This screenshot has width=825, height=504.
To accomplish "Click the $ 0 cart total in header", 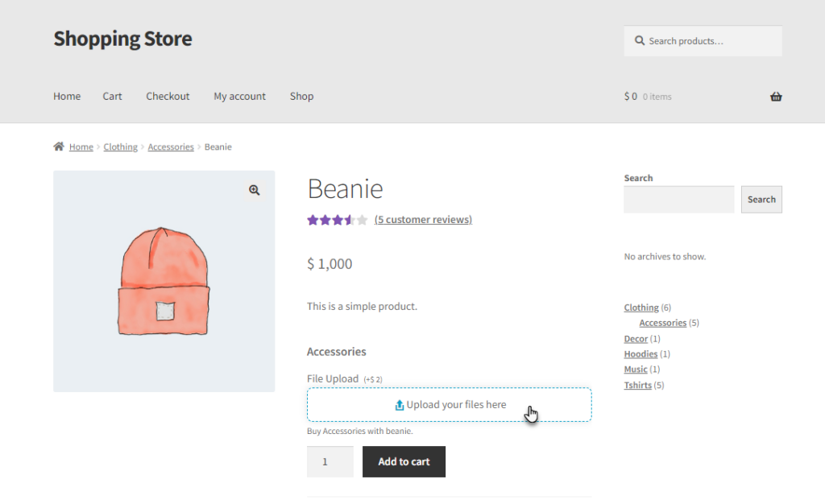I will click(x=630, y=96).
